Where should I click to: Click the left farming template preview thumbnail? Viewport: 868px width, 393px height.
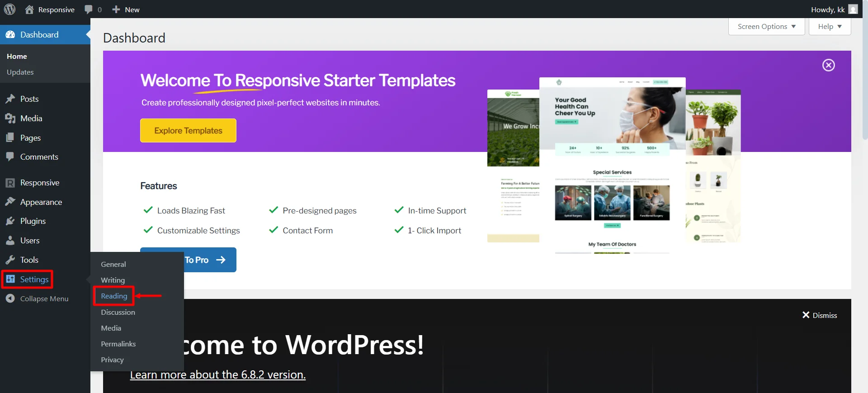coord(513,166)
